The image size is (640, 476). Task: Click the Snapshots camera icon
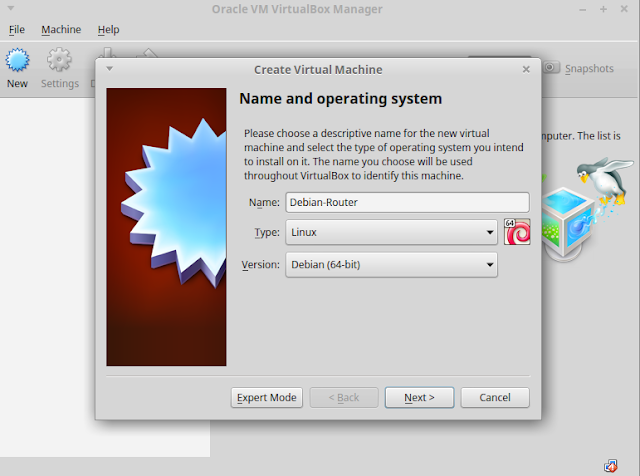coord(551,67)
